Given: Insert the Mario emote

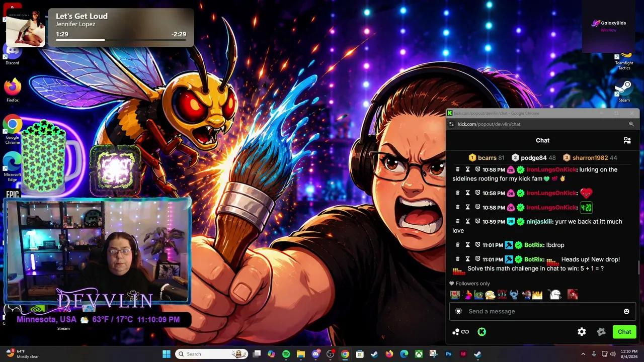Looking at the screenshot, I should [x=526, y=295].
